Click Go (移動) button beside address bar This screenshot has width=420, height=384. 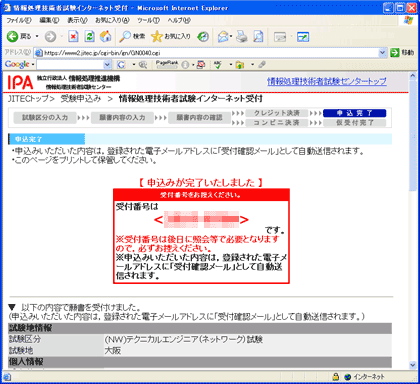pos(402,52)
